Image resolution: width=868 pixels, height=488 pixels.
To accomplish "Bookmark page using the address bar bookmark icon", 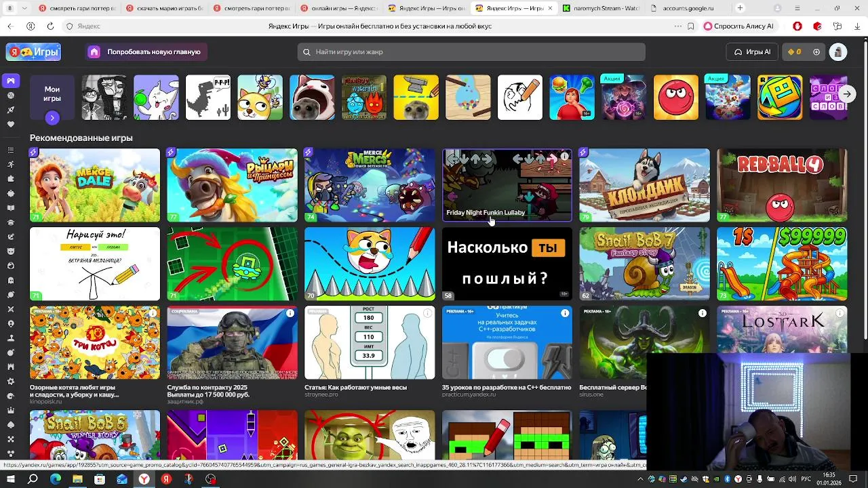I will coord(690,26).
